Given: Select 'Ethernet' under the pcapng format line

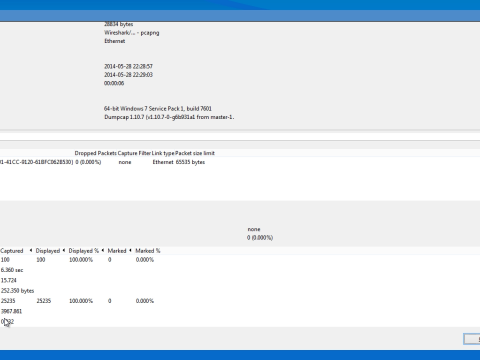Looking at the screenshot, I should point(115,41).
